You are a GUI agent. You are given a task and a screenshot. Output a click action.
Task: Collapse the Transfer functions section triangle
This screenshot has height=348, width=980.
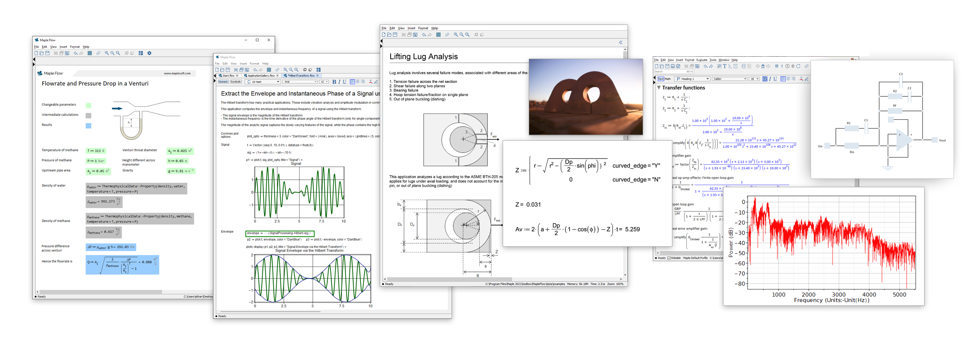tap(659, 87)
